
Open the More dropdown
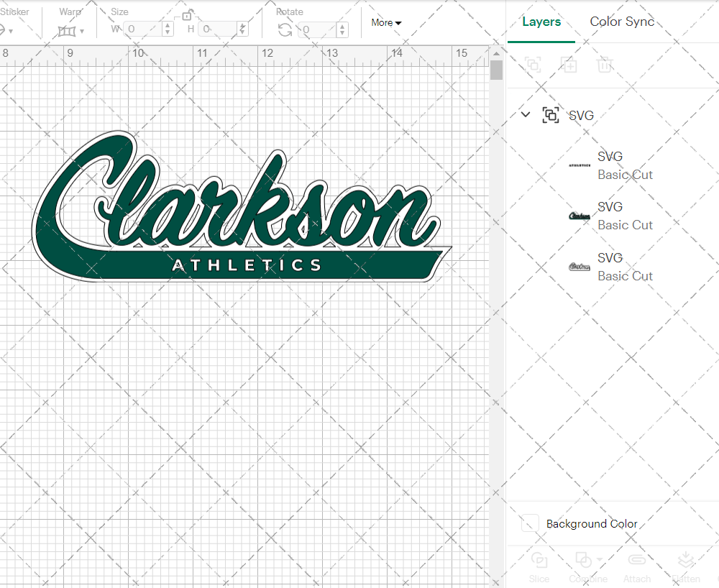tap(386, 22)
